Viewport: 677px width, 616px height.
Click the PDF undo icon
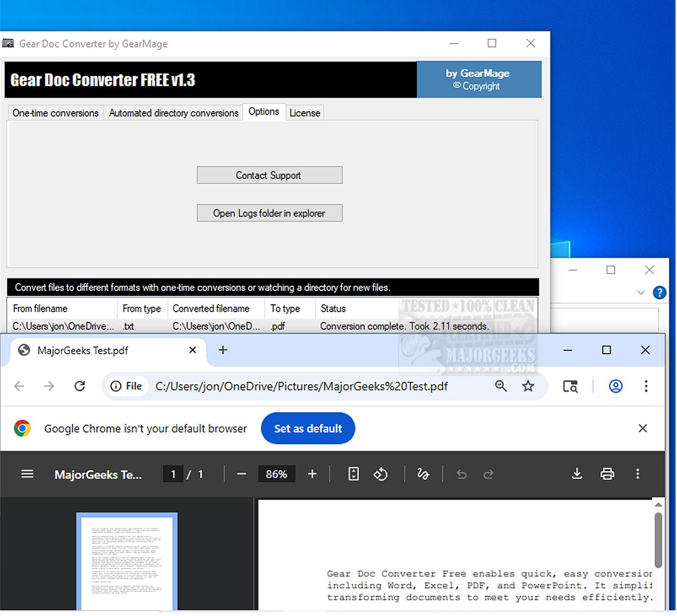coord(462,474)
